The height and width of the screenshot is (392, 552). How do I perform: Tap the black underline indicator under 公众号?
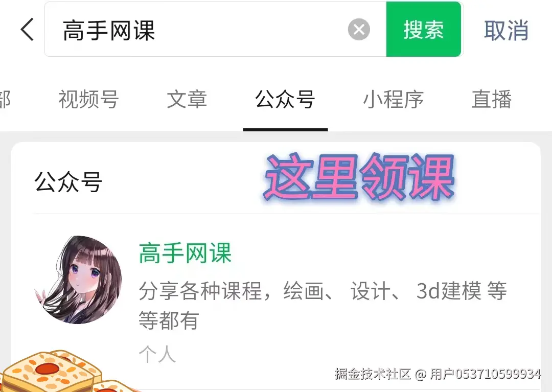click(x=286, y=130)
